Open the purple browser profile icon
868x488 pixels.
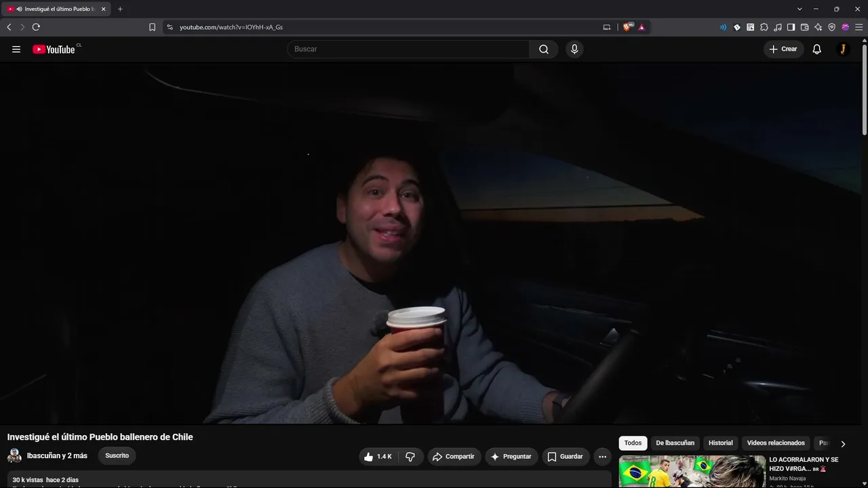(x=846, y=27)
